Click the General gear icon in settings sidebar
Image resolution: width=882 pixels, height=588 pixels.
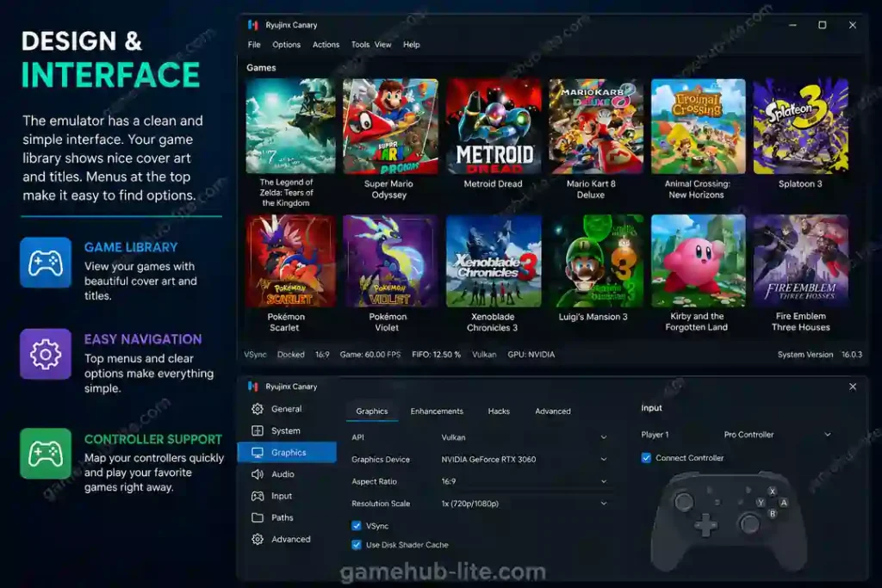pyautogui.click(x=258, y=409)
